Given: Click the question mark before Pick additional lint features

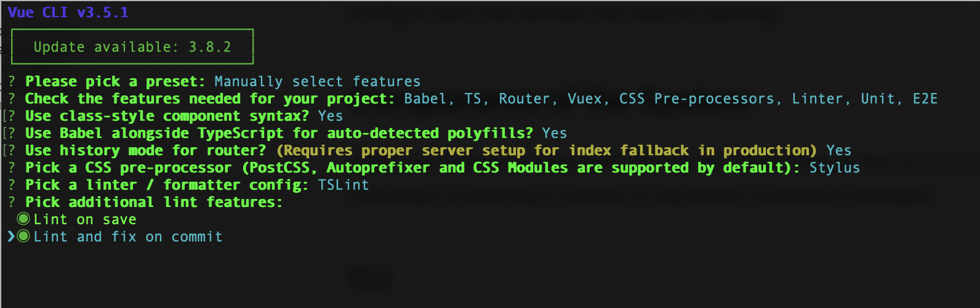Looking at the screenshot, I should click(x=12, y=202).
